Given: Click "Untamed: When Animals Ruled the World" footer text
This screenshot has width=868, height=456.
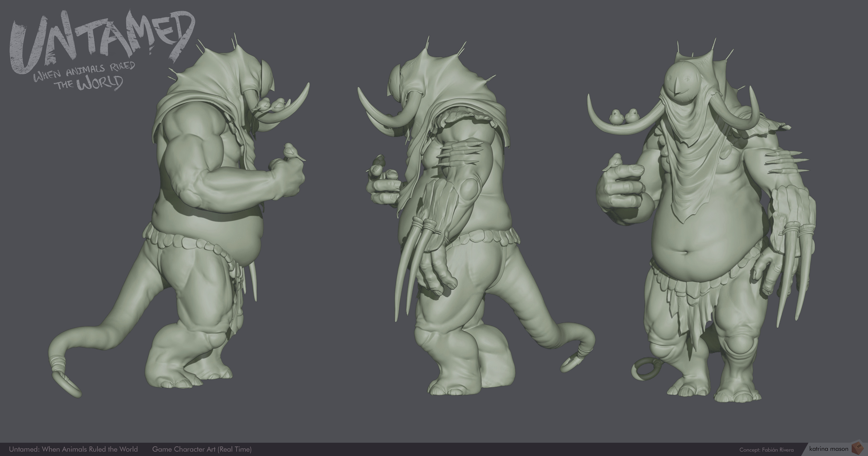Looking at the screenshot, I should 73,449.
